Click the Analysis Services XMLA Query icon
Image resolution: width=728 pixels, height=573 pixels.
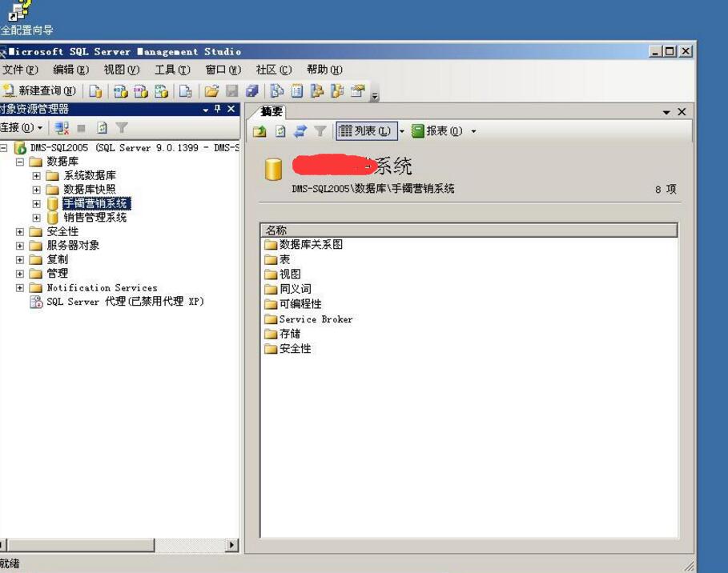tap(161, 91)
